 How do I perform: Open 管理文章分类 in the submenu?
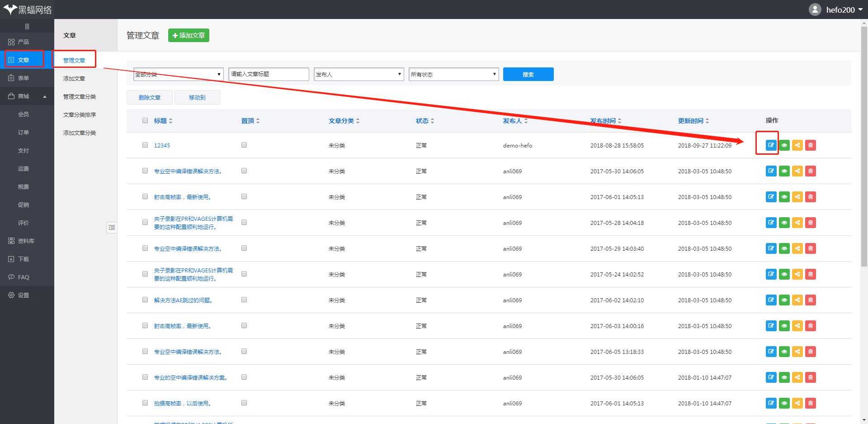(x=80, y=97)
